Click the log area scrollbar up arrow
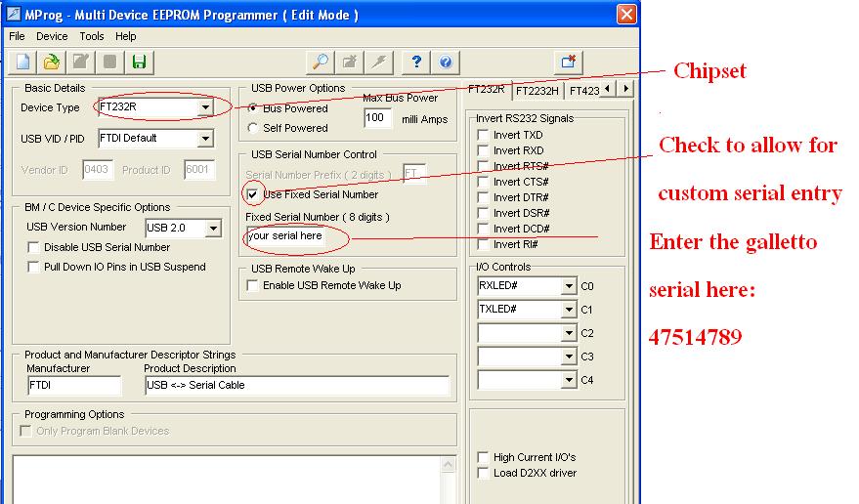This screenshot has width=859, height=504. pos(449,465)
